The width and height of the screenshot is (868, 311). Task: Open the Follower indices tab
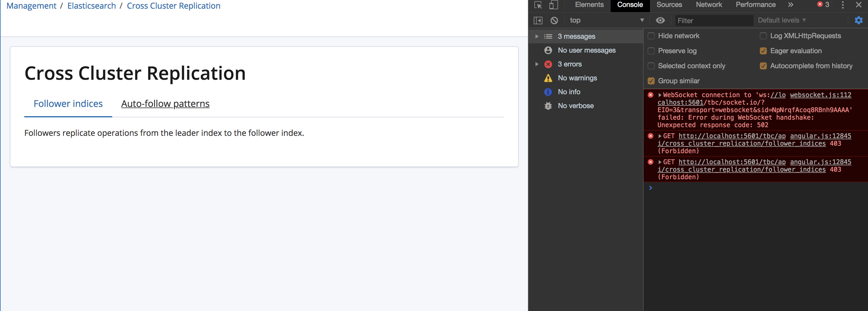[68, 104]
